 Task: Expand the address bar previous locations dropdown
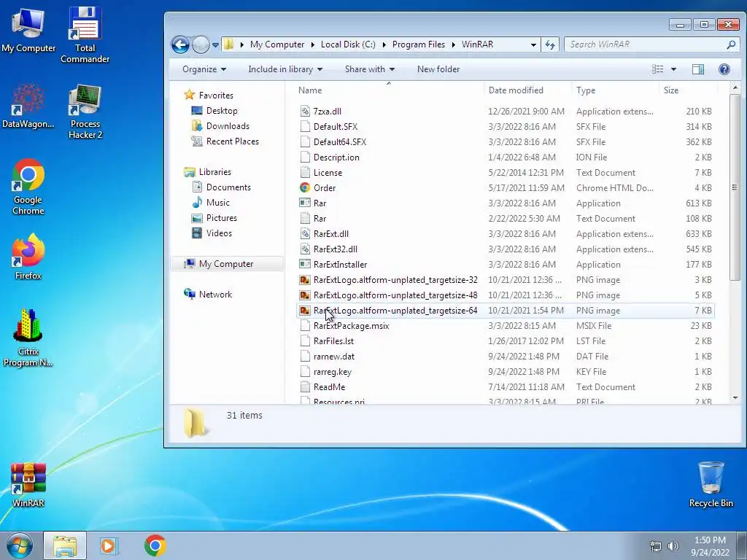[x=533, y=44]
